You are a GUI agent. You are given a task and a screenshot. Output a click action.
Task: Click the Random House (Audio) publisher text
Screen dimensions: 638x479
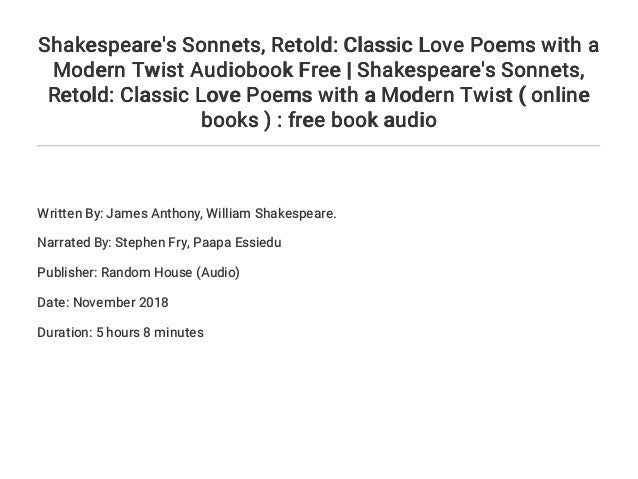[x=170, y=272]
